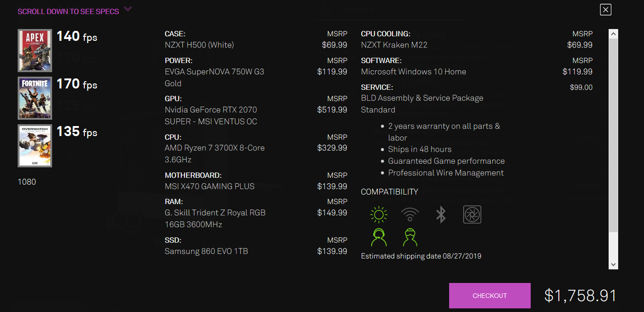
Task: Open the Fortnite game thumbnail
Action: [x=35, y=98]
